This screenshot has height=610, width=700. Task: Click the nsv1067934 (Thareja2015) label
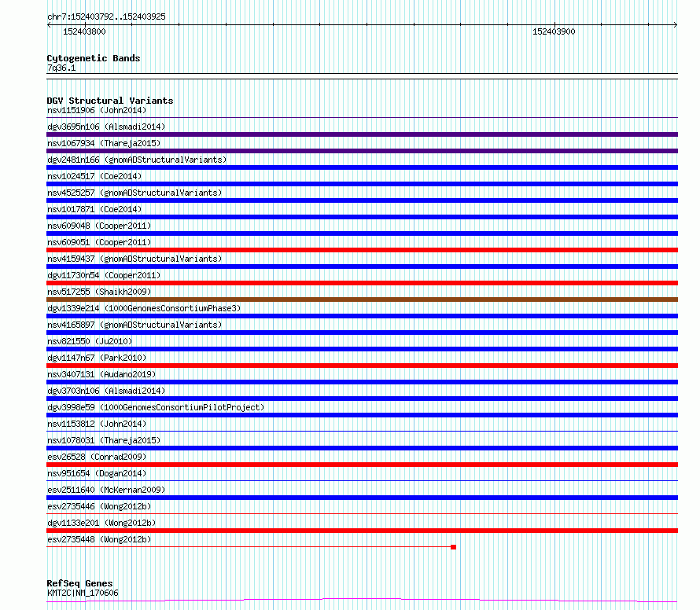104,143
